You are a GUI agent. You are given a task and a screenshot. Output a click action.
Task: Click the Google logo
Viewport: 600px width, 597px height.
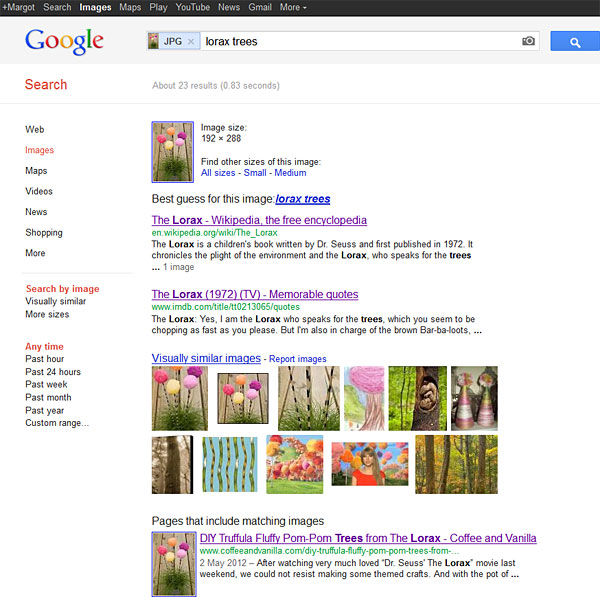click(x=64, y=42)
